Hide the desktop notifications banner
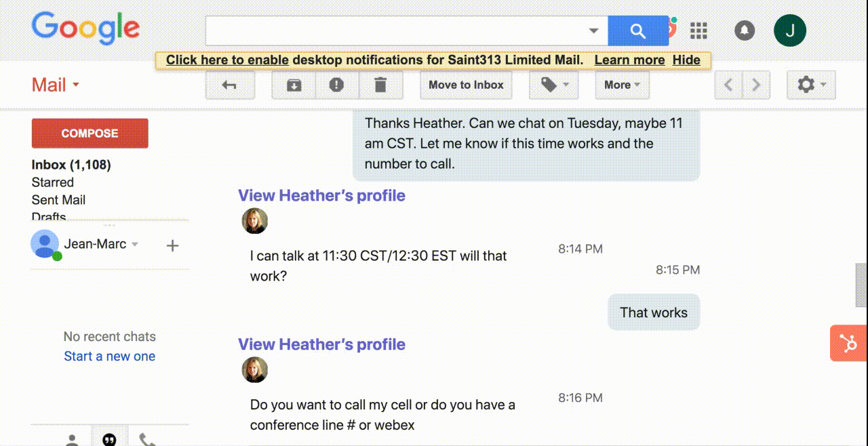The height and width of the screenshot is (446, 868). [x=686, y=60]
